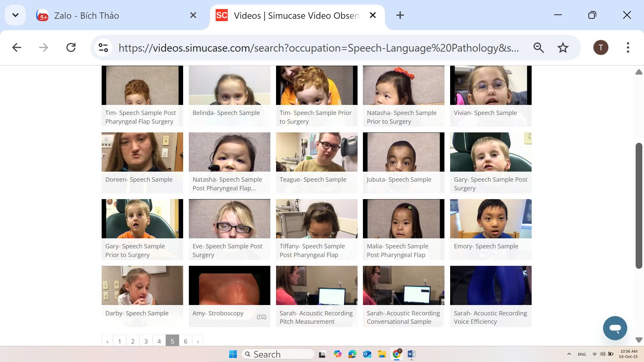Viewport: 644px width, 362px height.
Task: Open the Teague- Speech Sample thumbnail
Action: coord(316,152)
